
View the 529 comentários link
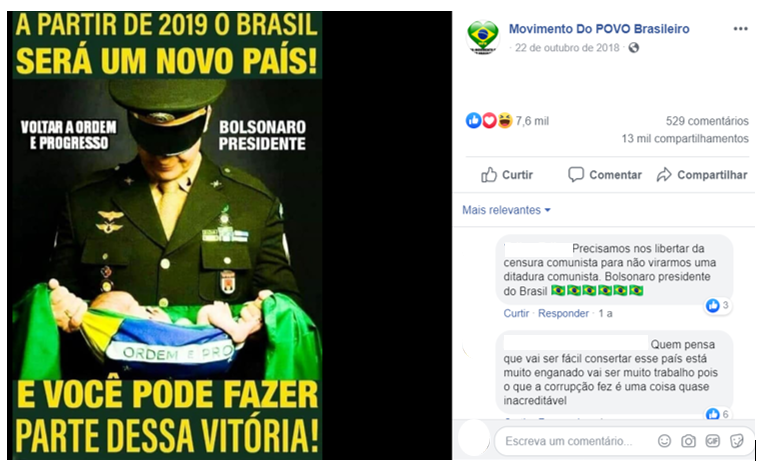(707, 121)
